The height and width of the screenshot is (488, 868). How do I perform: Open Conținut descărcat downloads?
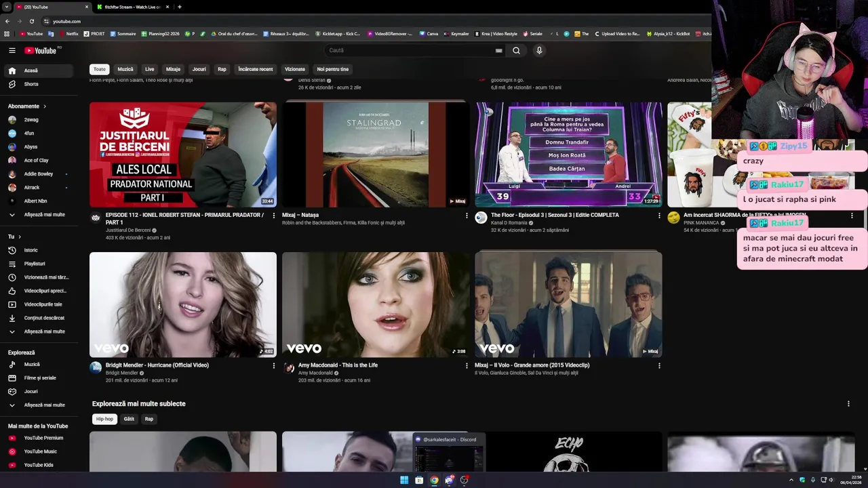pos(39,318)
